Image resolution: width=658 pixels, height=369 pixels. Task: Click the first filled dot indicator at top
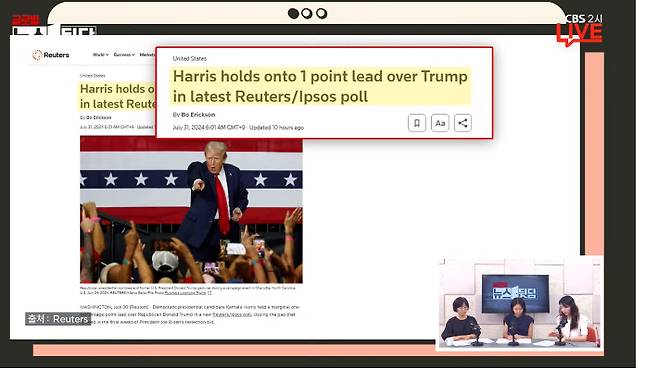pos(293,13)
